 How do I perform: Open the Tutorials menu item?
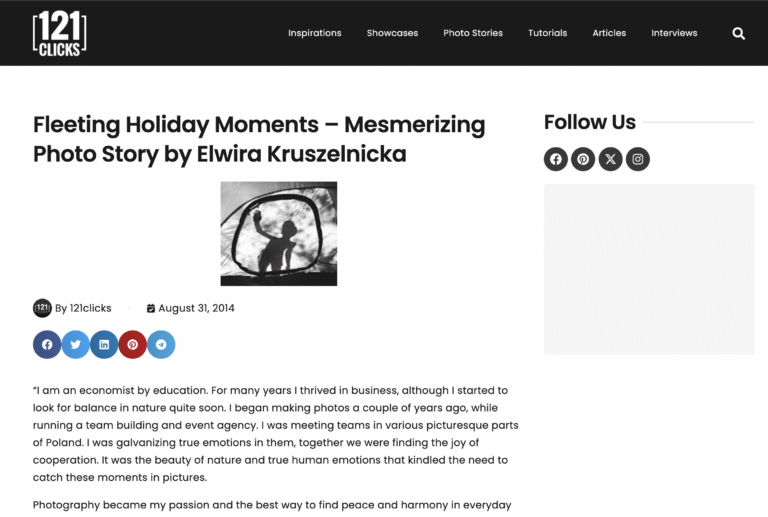tap(547, 33)
